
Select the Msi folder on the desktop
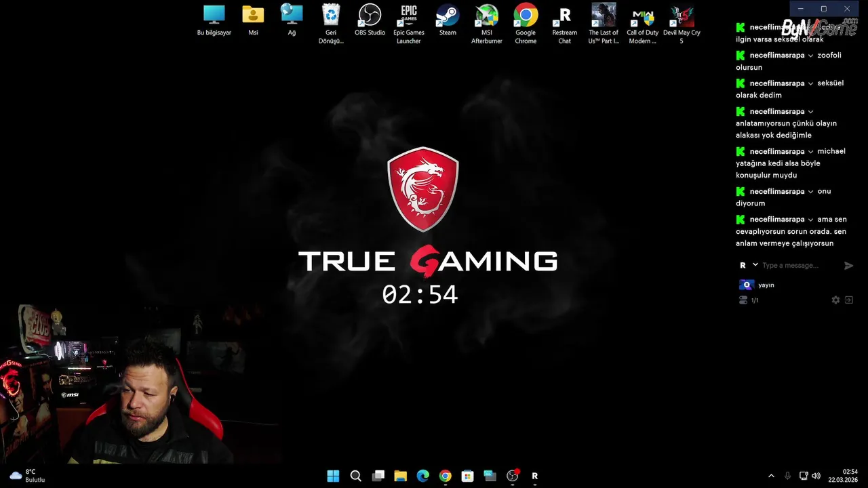(x=253, y=20)
